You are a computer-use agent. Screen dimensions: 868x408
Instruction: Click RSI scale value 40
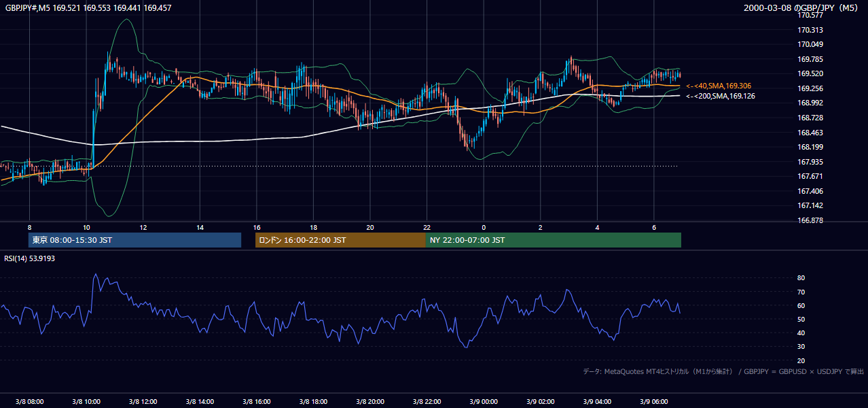coord(801,333)
